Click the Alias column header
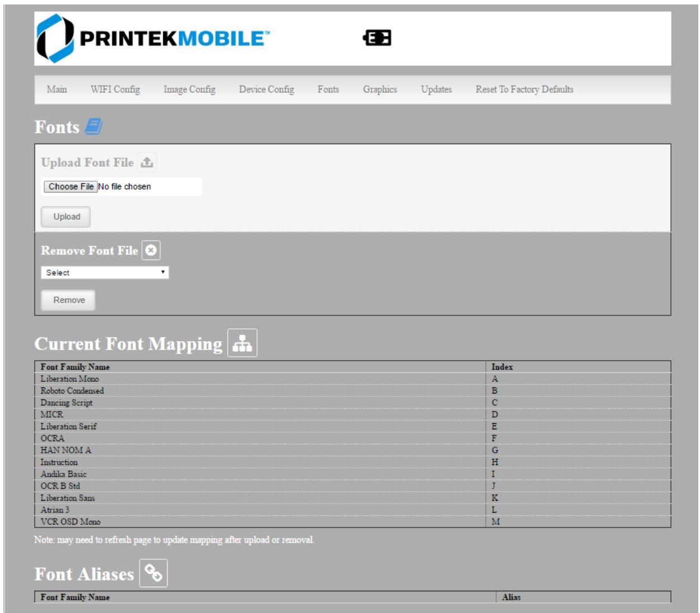The image size is (700, 613). [511, 597]
